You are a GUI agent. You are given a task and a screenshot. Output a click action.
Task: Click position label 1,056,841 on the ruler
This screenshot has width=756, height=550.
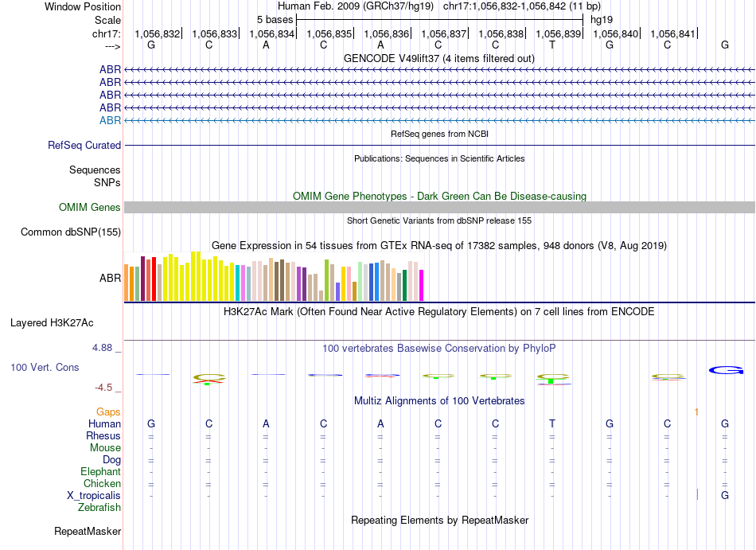click(x=672, y=33)
